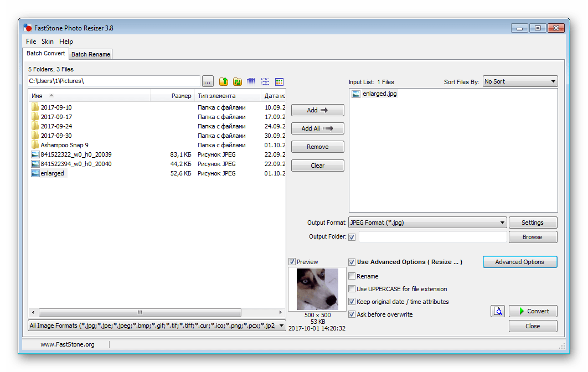
Task: Click the husky preview thumbnail
Action: click(317, 289)
